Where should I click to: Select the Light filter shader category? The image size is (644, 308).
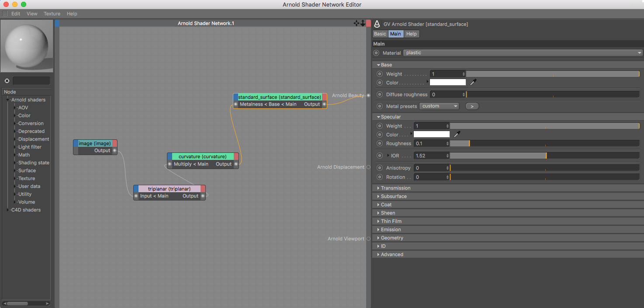[30, 147]
